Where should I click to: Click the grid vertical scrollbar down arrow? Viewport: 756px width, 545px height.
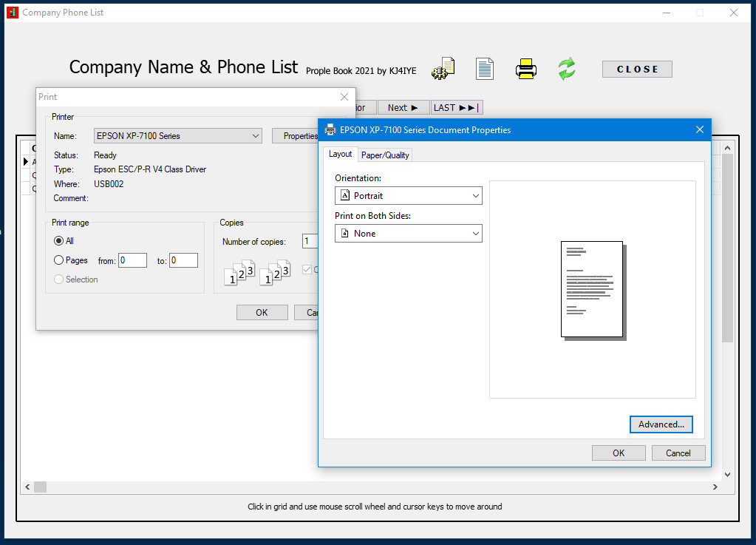pos(728,475)
